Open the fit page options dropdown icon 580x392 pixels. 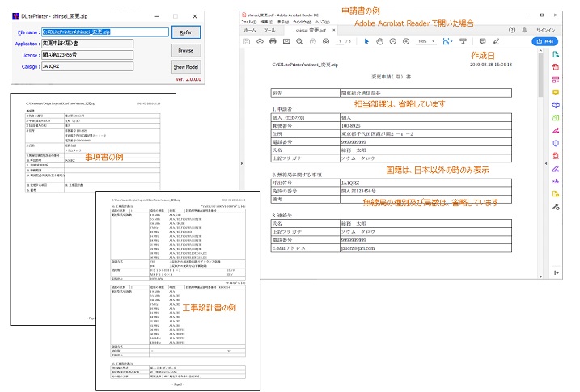tap(447, 41)
